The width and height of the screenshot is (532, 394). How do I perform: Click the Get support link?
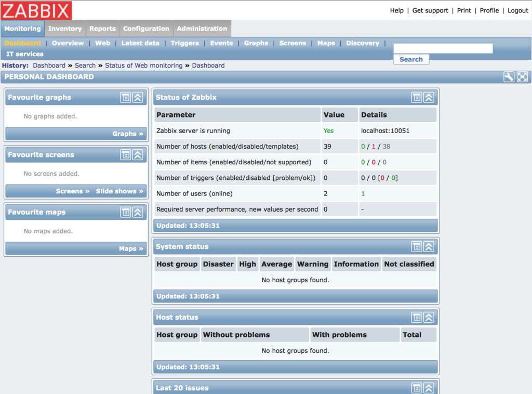click(x=430, y=10)
